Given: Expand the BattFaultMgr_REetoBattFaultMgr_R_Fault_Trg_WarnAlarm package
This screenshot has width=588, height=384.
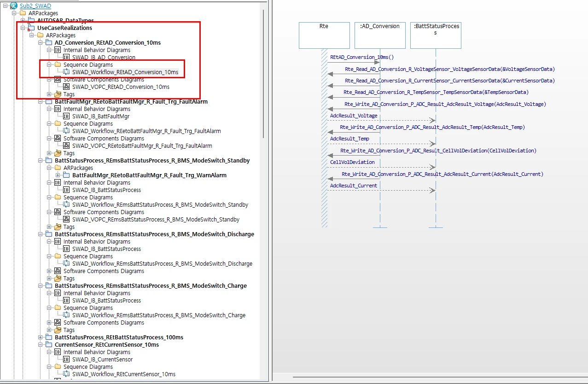Looking at the screenshot, I should [58, 175].
